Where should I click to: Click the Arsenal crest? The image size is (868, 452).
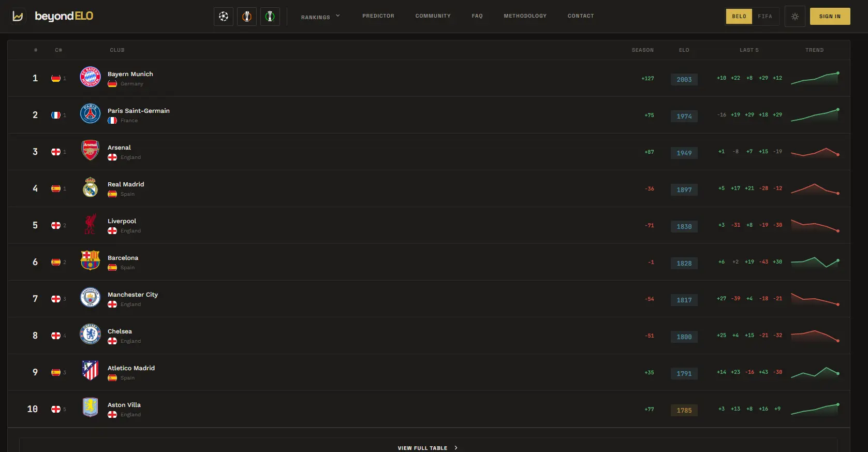pyautogui.click(x=90, y=151)
